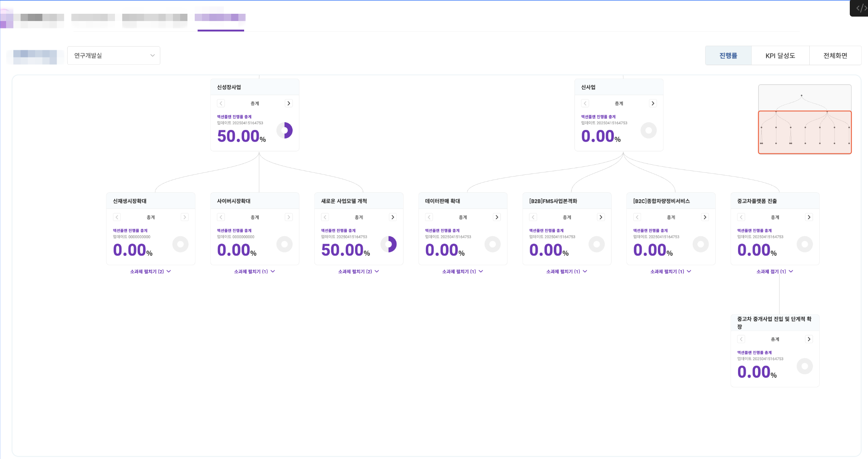Open the 연구개발실 department dropdown
This screenshot has height=459, width=868.
(113, 55)
